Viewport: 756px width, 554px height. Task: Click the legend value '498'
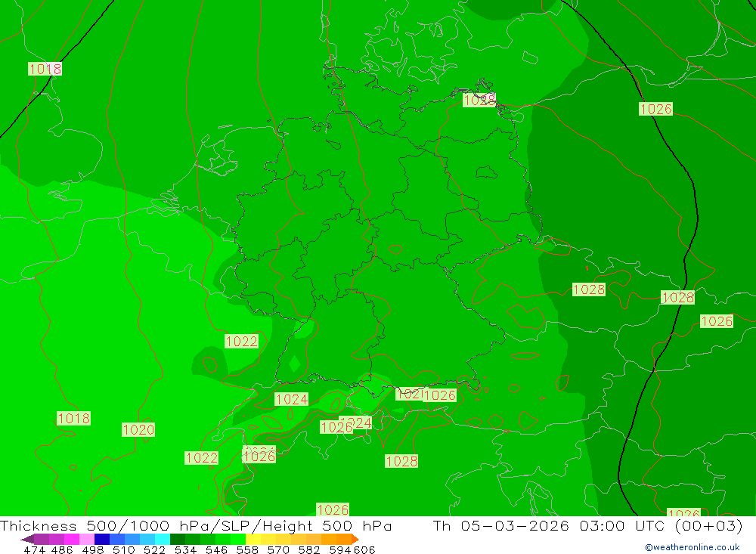[92, 549]
